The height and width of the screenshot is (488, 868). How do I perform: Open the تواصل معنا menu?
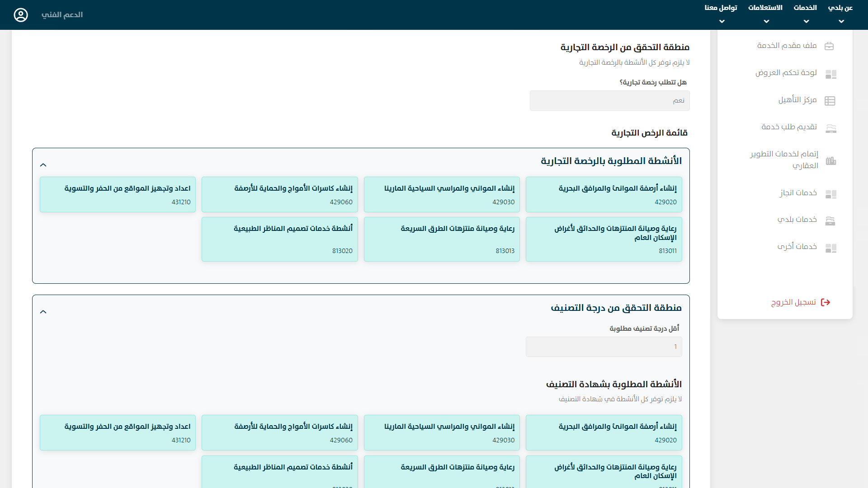(x=721, y=14)
